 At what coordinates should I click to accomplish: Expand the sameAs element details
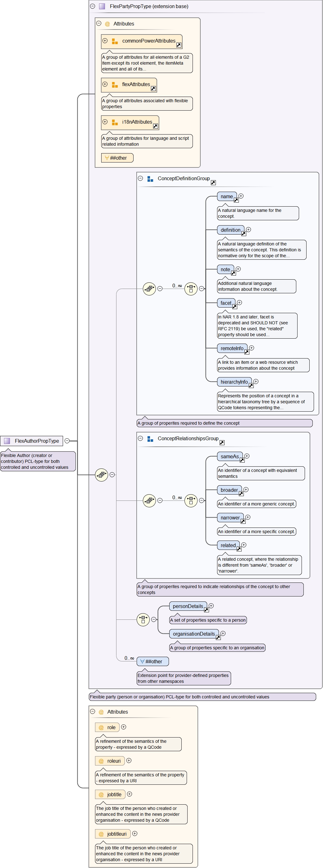[247, 456]
